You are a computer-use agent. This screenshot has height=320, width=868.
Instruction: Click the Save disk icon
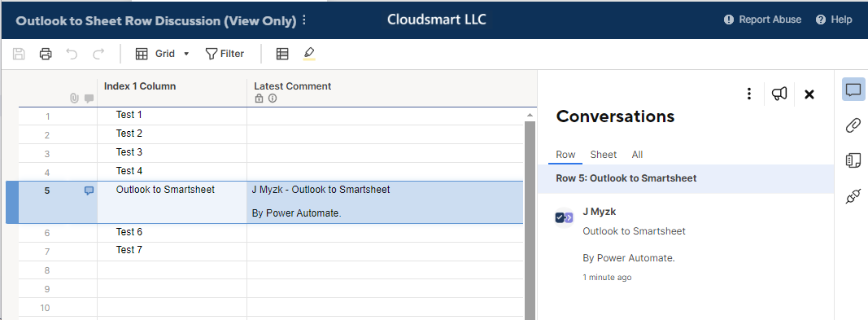pyautogui.click(x=19, y=54)
